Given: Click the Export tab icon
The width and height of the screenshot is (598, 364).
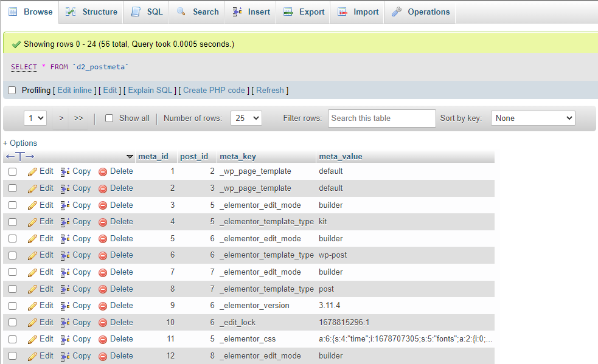Looking at the screenshot, I should pos(288,12).
